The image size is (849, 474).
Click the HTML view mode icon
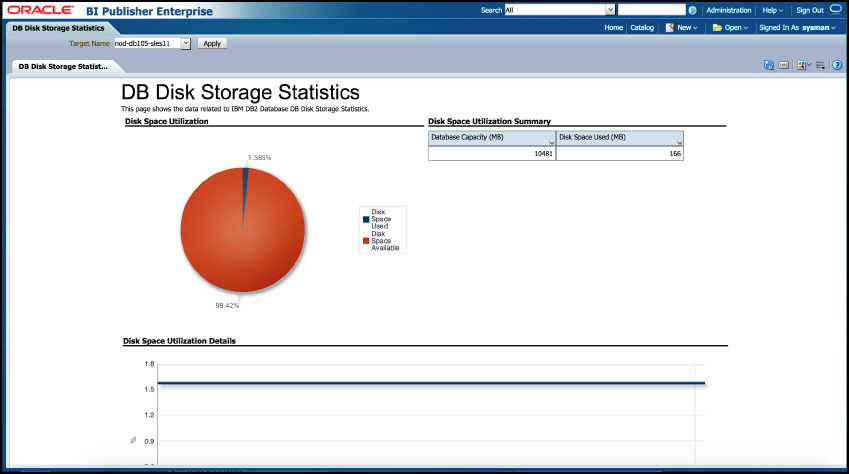coord(783,65)
